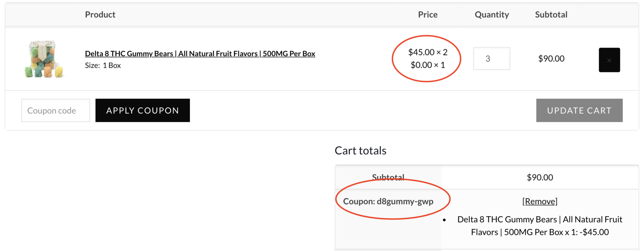
Task: Focus the quantity field showing 3
Action: (x=491, y=59)
